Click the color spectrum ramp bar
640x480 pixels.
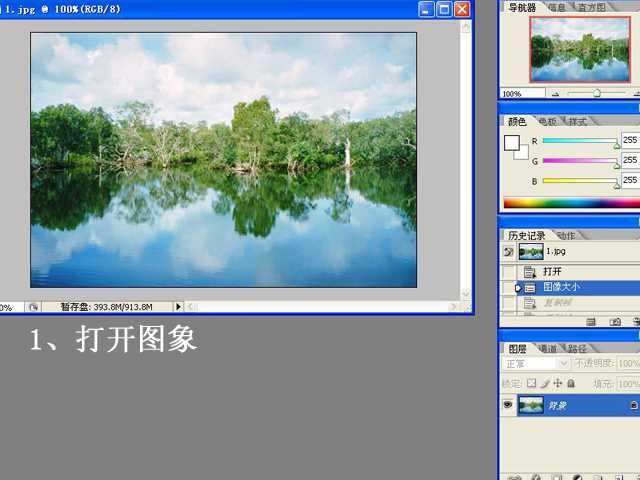coord(570,203)
